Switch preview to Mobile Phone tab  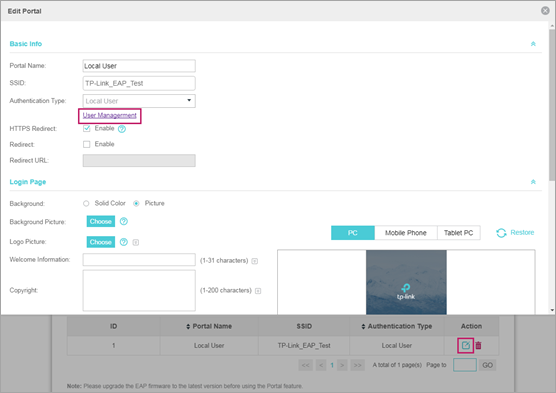click(x=406, y=233)
